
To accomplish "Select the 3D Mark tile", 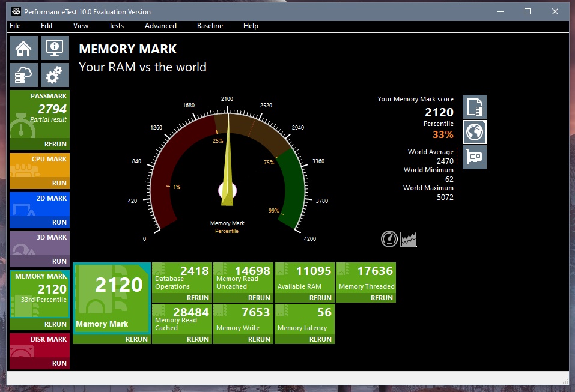I will [40, 244].
